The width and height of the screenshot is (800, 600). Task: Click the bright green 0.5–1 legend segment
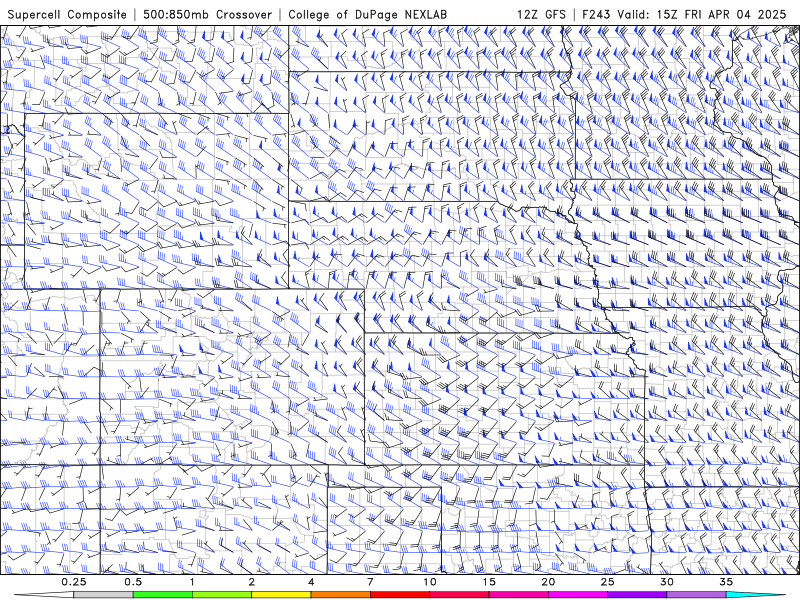click(x=162, y=595)
